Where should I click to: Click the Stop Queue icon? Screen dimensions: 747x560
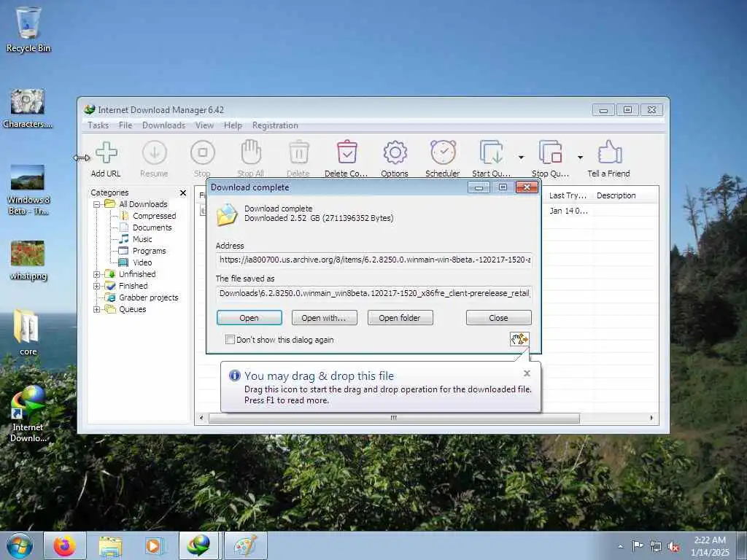(550, 152)
